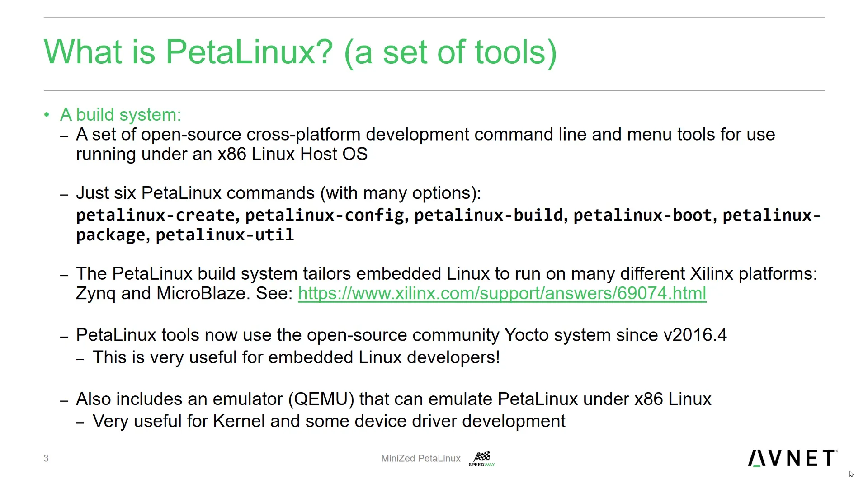Screen dimensions: 868x488
Task: Click 'The PetaLinux build system tailors' line
Action: click(446, 274)
